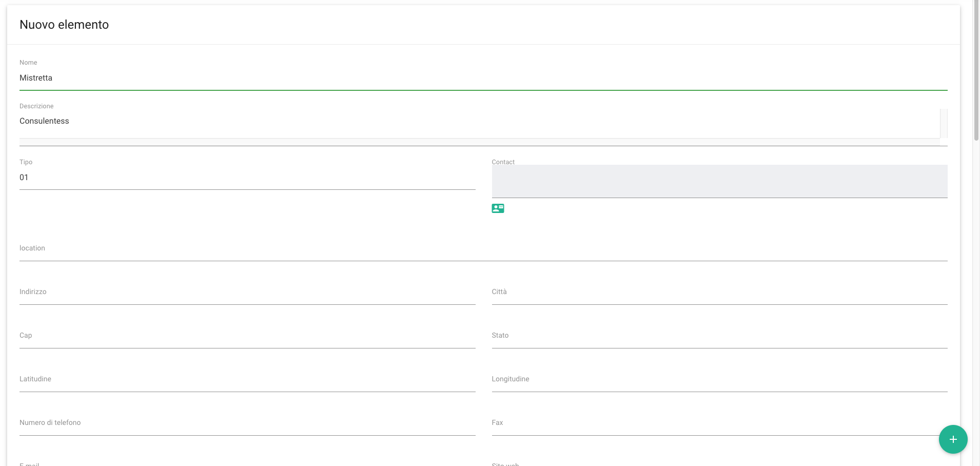Click the Sito web field label at bottom
980x466 pixels.
point(505,464)
